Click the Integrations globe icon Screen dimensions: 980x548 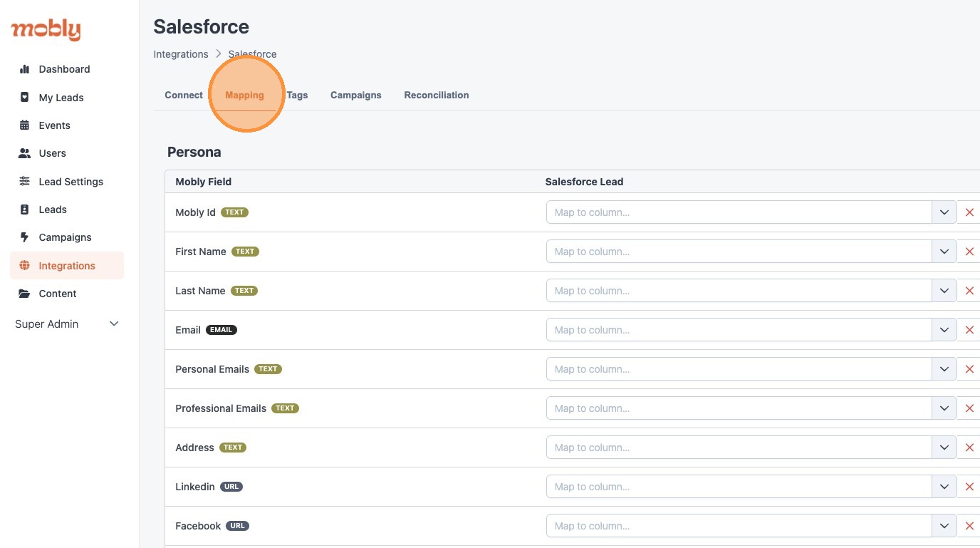pyautogui.click(x=24, y=266)
